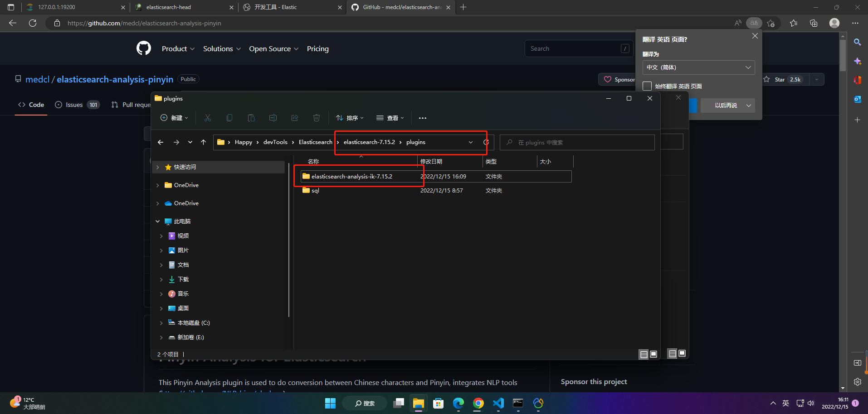Open Microsoft Store from taskbar
This screenshot has height=414, width=868.
click(x=439, y=403)
